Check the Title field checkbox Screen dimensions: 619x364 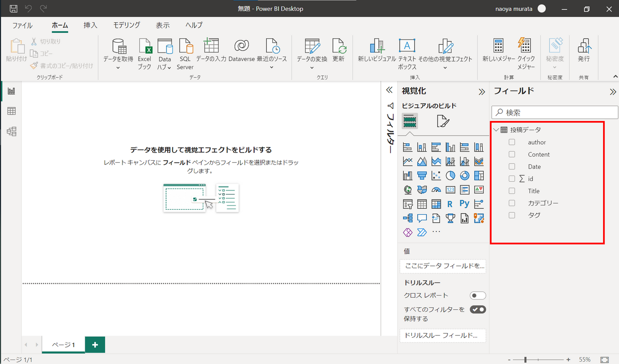pyautogui.click(x=512, y=191)
